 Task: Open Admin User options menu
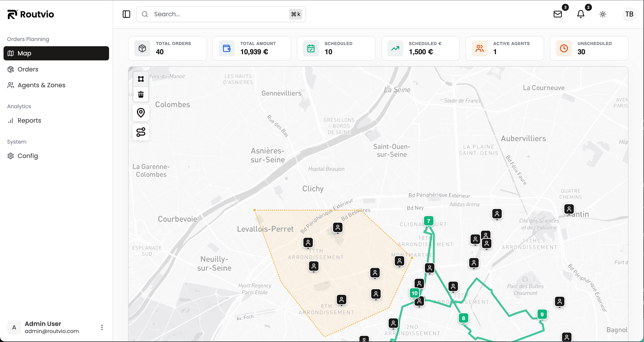point(102,327)
